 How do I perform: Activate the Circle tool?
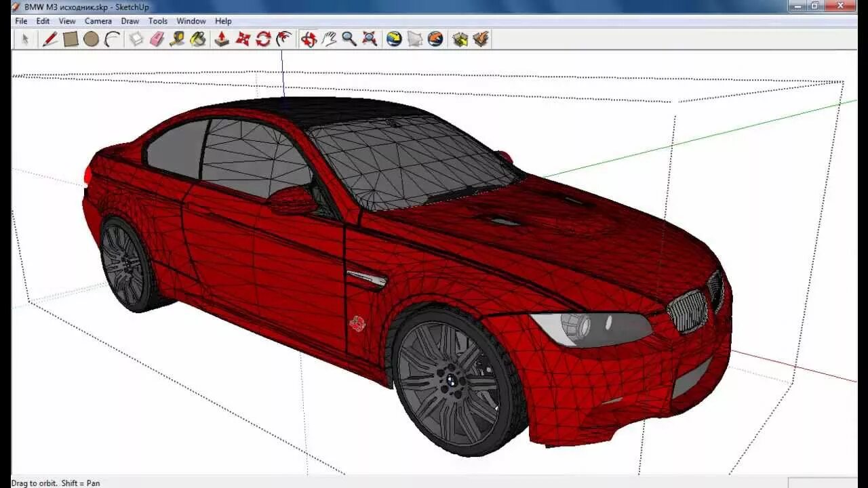(92, 39)
